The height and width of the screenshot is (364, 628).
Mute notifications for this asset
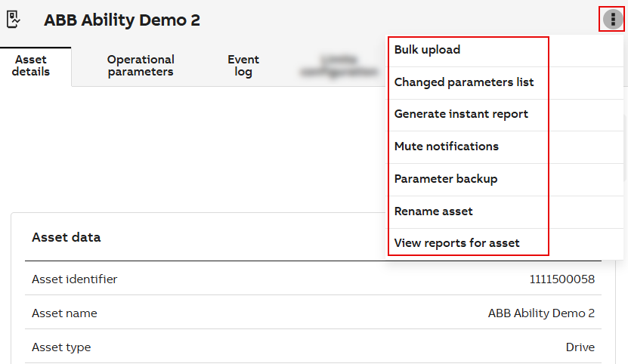coord(447,147)
